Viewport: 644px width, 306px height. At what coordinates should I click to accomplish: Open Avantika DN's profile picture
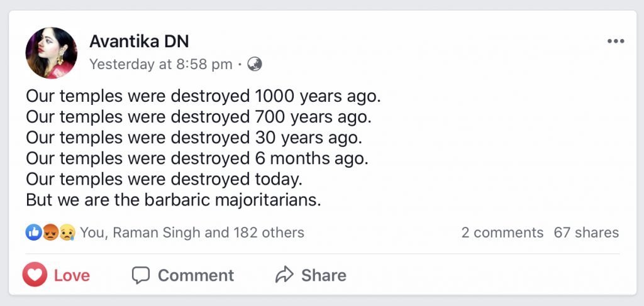pyautogui.click(x=52, y=53)
